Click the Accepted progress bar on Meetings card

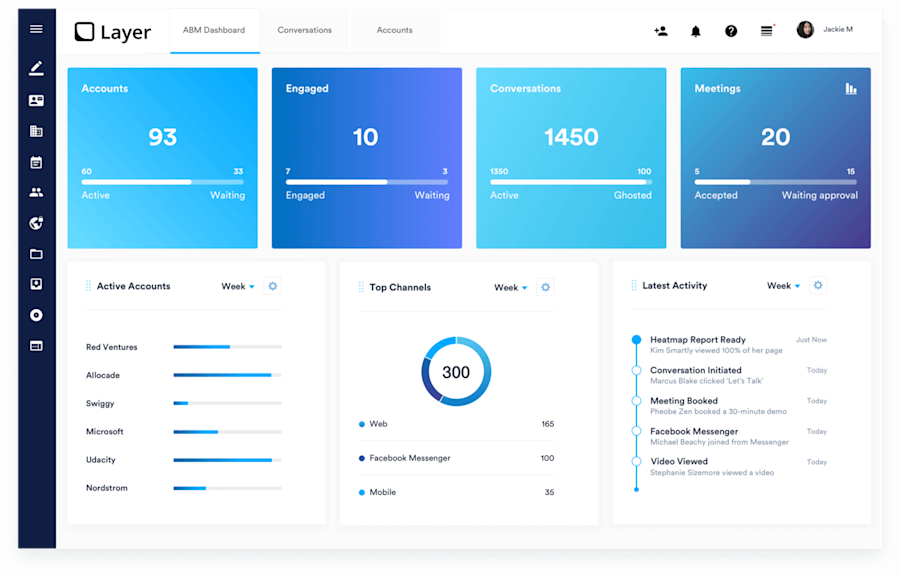(725, 182)
